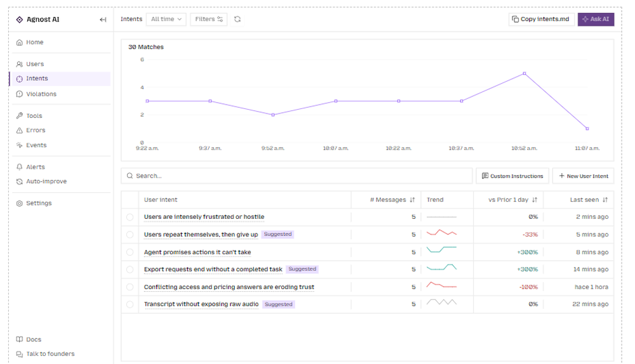Open 'Export requests end without a completed task' intent
Viewport: 635px width, 364px height.
point(213,270)
